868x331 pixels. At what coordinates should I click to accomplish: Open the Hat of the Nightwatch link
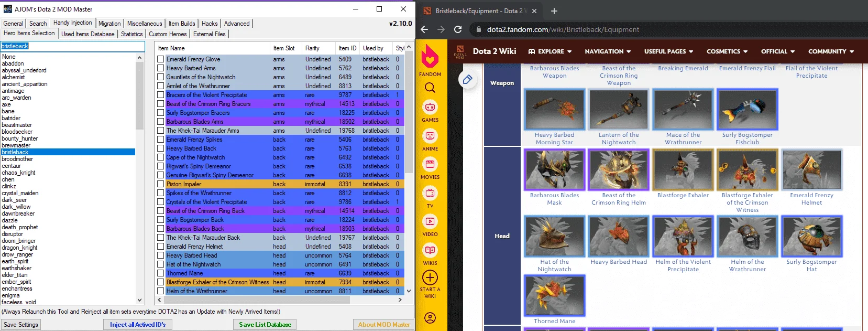click(x=554, y=265)
